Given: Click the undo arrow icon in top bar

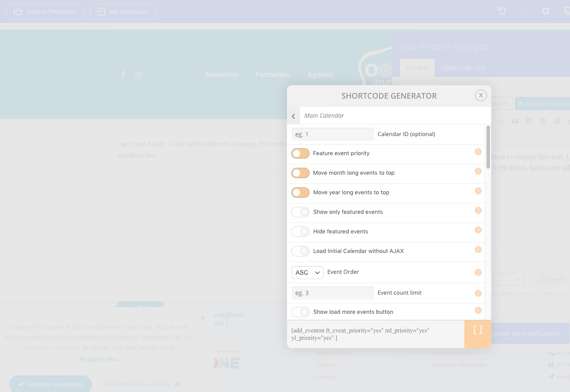Looking at the screenshot, I should [x=502, y=11].
